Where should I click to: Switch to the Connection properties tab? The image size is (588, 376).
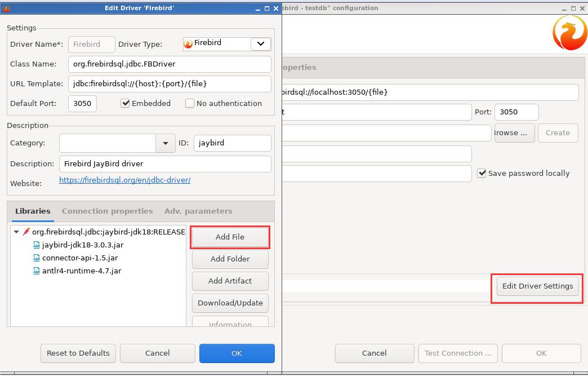pos(107,211)
